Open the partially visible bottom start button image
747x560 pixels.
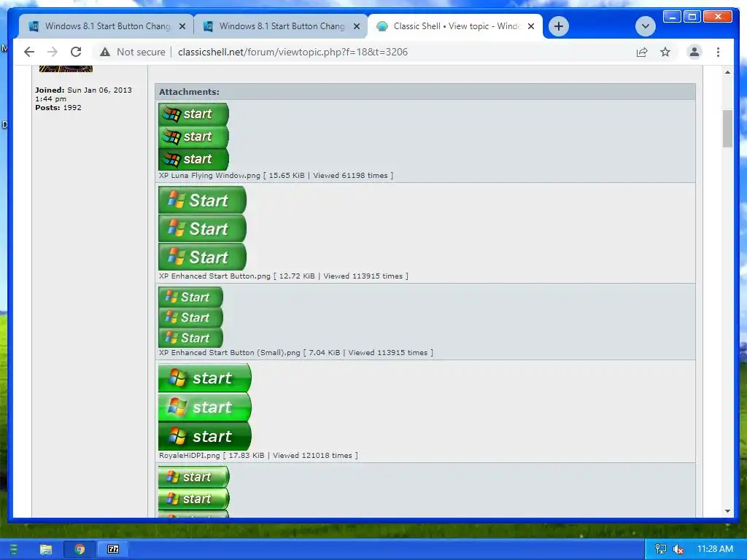[x=193, y=491]
